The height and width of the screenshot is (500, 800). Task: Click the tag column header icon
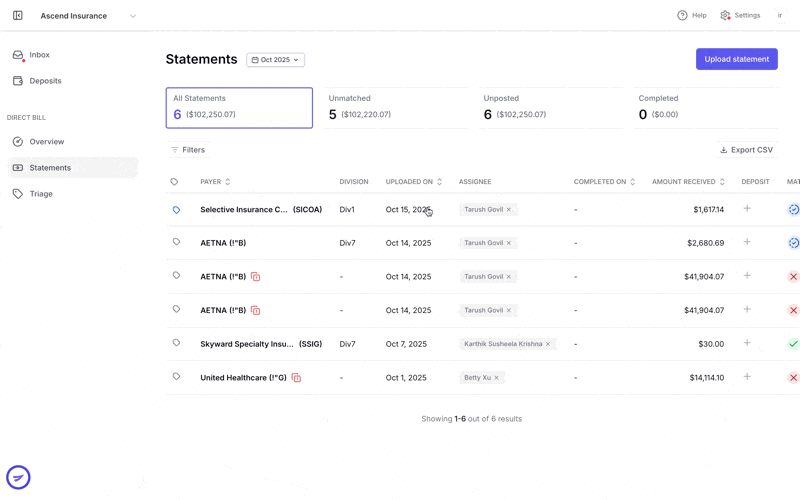(x=174, y=182)
